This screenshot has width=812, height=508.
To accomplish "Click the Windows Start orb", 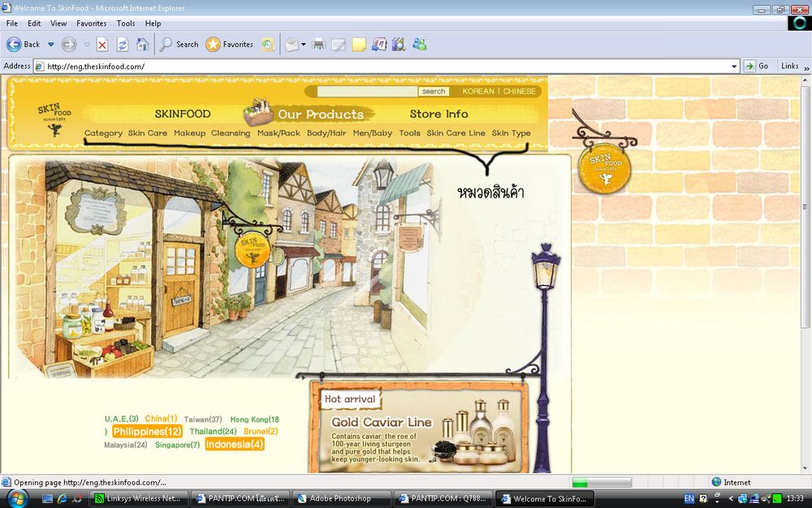I will click(17, 499).
